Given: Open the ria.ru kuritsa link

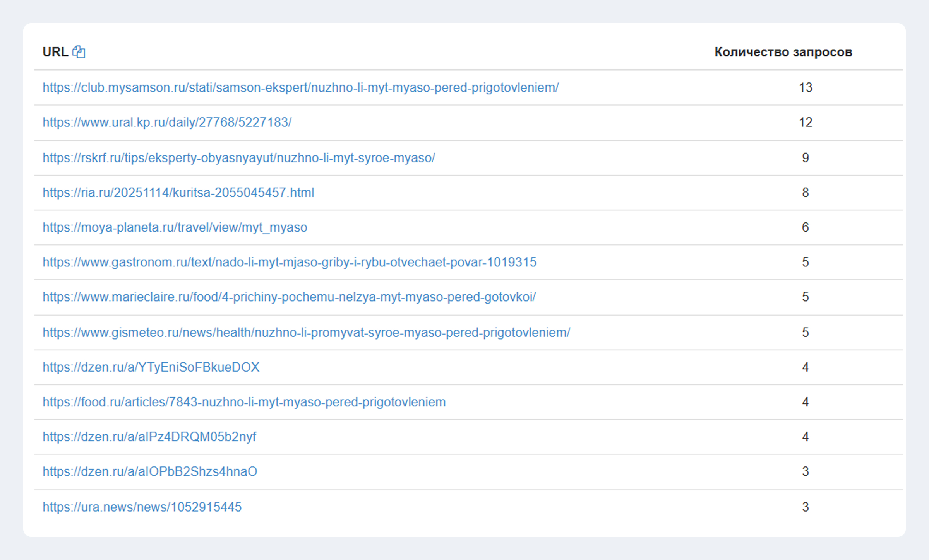Looking at the screenshot, I should [178, 193].
